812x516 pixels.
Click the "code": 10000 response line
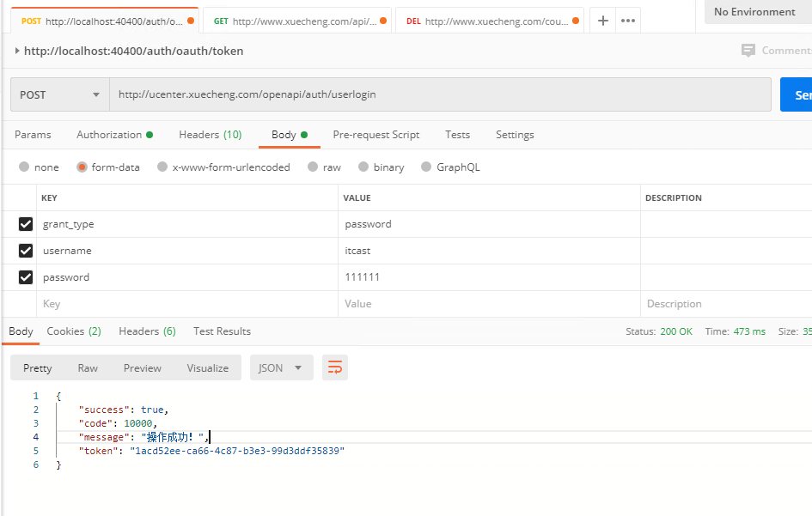118,423
